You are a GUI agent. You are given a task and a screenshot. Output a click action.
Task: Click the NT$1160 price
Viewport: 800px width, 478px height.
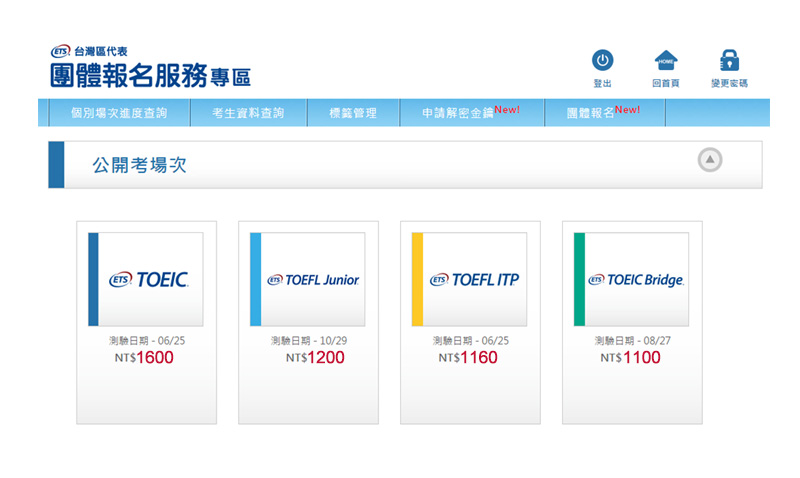(x=468, y=358)
